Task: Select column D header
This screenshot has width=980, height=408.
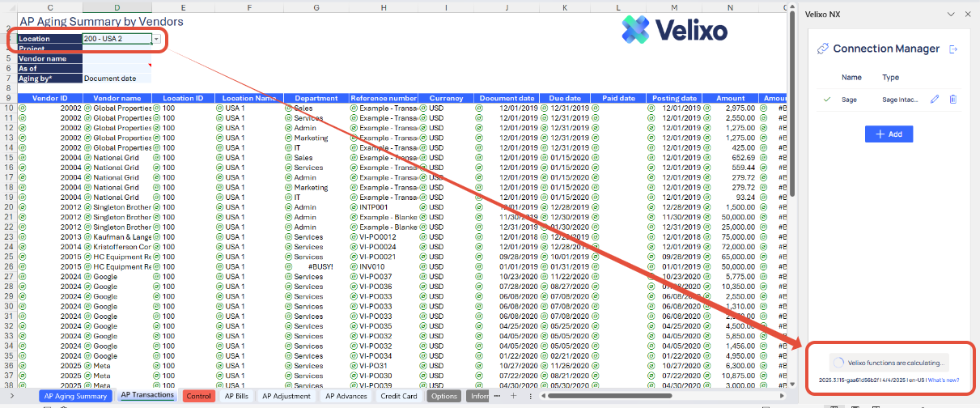Action: [x=117, y=7]
